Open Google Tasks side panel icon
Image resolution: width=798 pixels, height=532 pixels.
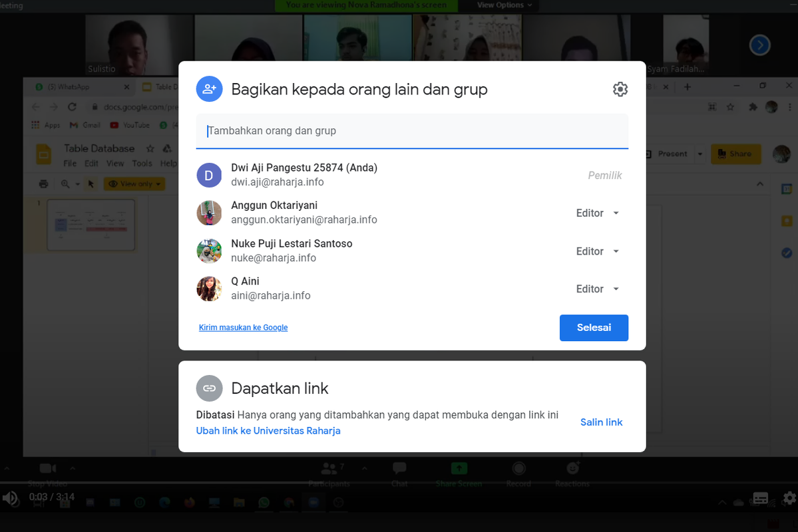click(x=787, y=253)
